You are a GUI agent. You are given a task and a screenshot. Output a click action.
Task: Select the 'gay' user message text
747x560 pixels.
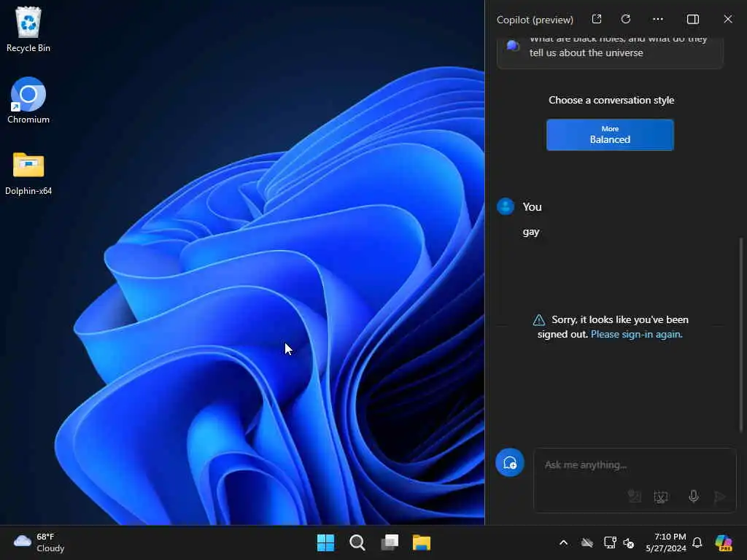[531, 232]
